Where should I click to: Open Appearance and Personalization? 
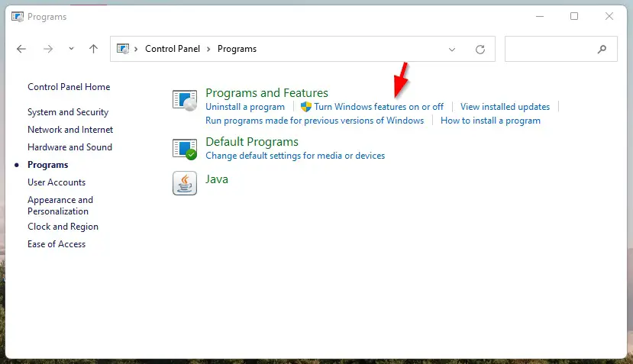pyautogui.click(x=60, y=205)
